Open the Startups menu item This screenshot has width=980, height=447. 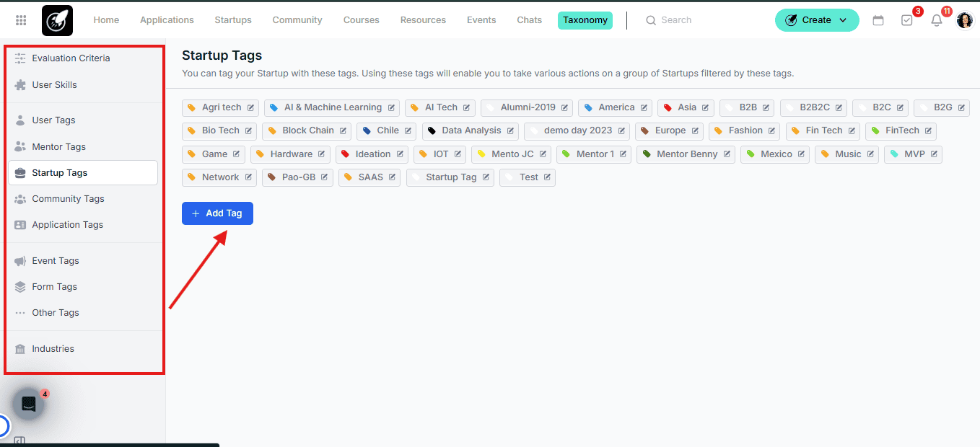[233, 20]
